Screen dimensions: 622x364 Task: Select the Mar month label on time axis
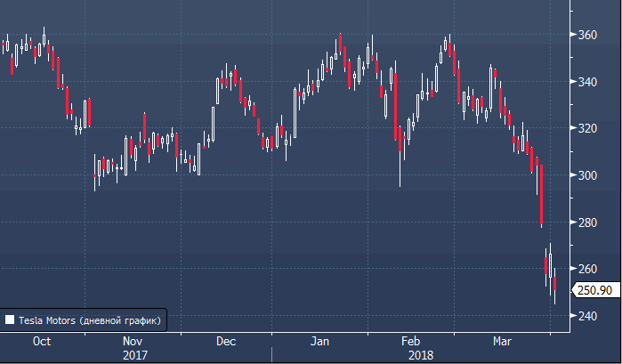[503, 341]
